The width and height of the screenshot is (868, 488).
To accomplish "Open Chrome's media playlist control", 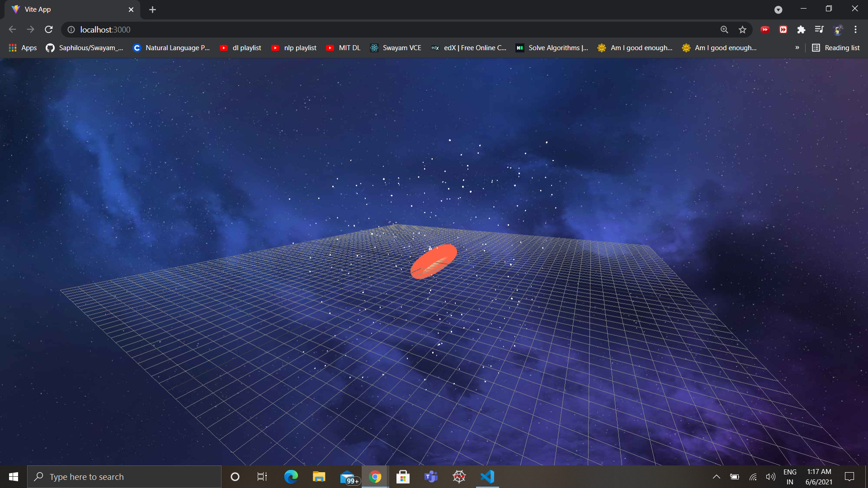I will pyautogui.click(x=819, y=29).
